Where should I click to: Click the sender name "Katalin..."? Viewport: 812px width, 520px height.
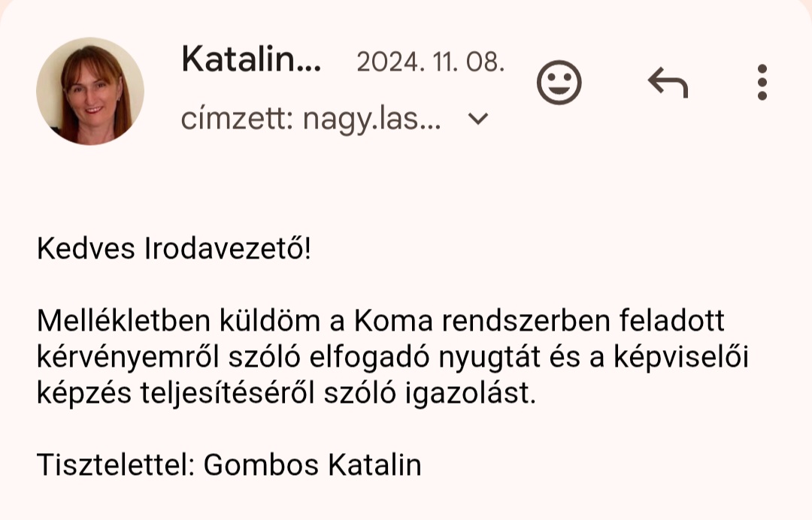(251, 59)
